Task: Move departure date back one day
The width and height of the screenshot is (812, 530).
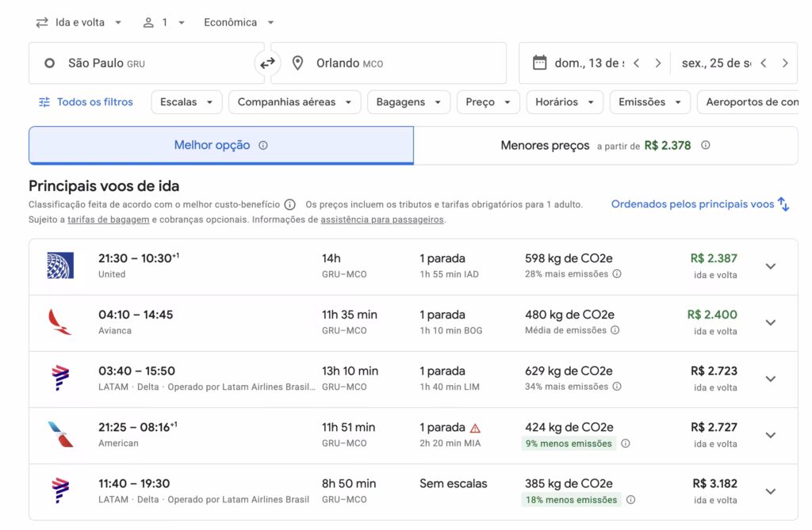Action: point(636,63)
